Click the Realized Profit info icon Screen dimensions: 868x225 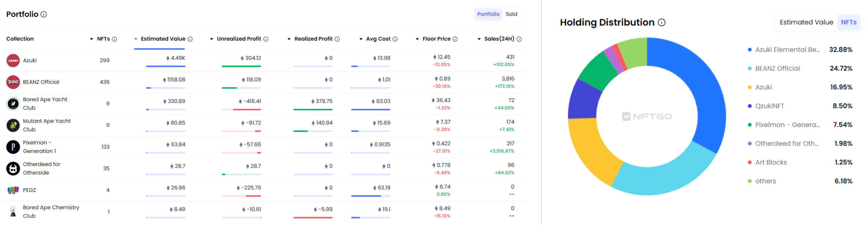click(x=337, y=39)
